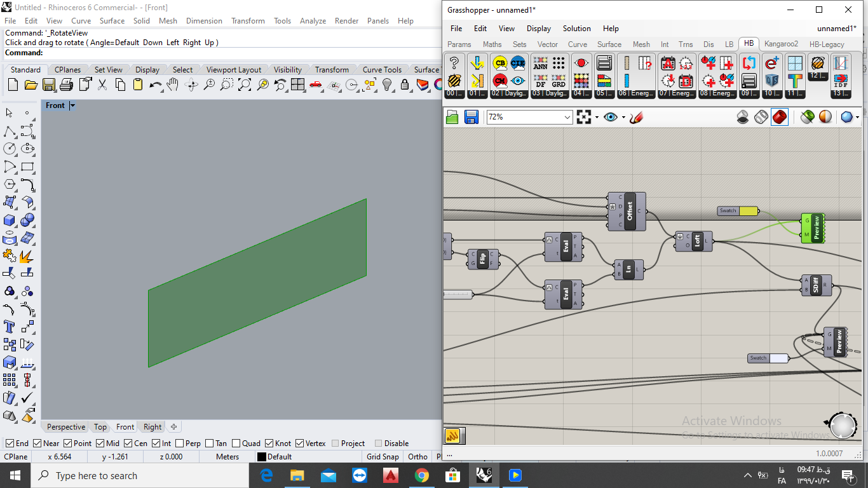Click the Windows taskbar search box
Image resolution: width=868 pixels, height=488 pixels.
[x=140, y=475]
